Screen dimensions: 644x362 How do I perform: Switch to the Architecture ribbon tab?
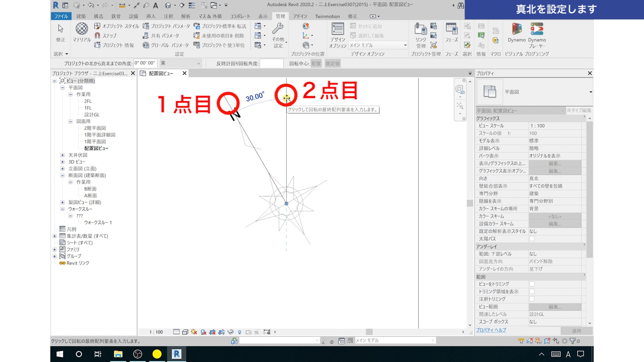tap(81, 16)
